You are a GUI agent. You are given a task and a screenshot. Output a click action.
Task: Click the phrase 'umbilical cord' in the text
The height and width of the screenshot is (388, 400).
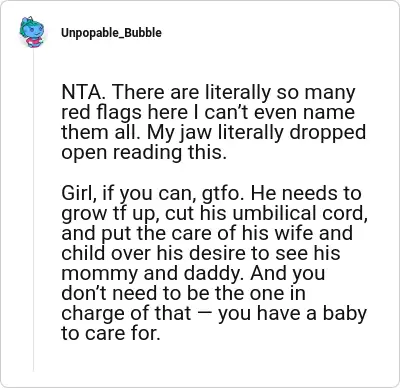pyautogui.click(x=299, y=213)
